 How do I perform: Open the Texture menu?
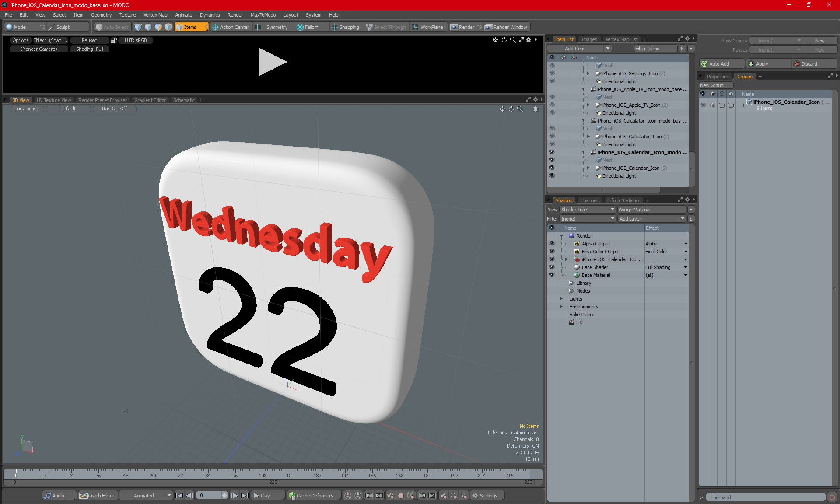(x=127, y=15)
